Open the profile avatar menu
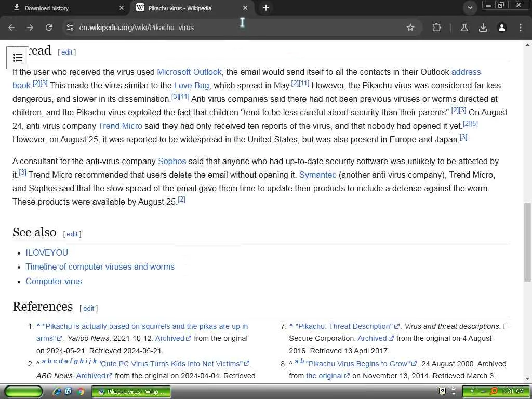This screenshot has height=399, width=532. click(502, 28)
